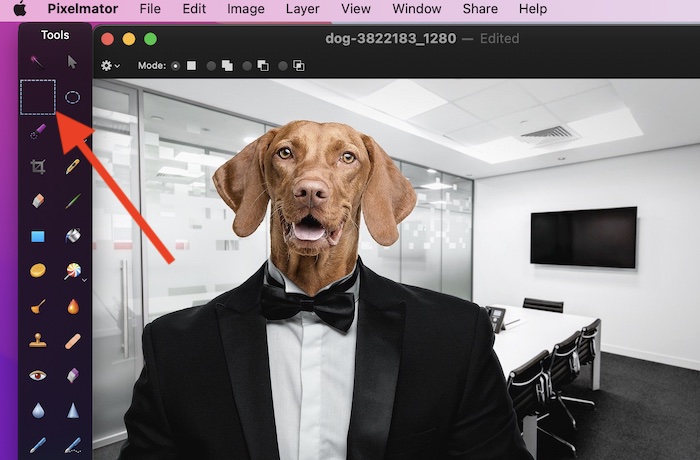The width and height of the screenshot is (700, 460).
Task: Select the Magic Wand tool
Action: click(37, 62)
